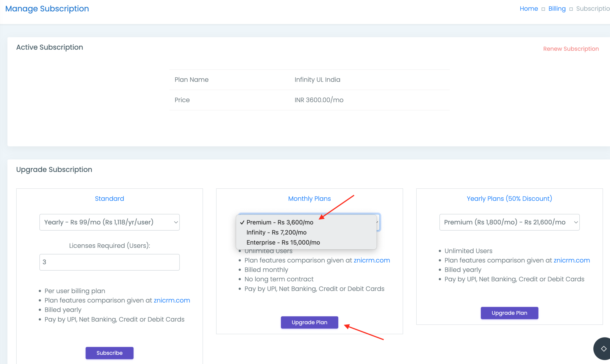
Task: Click Upgrade Plan under Monthly Plans
Action: point(309,322)
